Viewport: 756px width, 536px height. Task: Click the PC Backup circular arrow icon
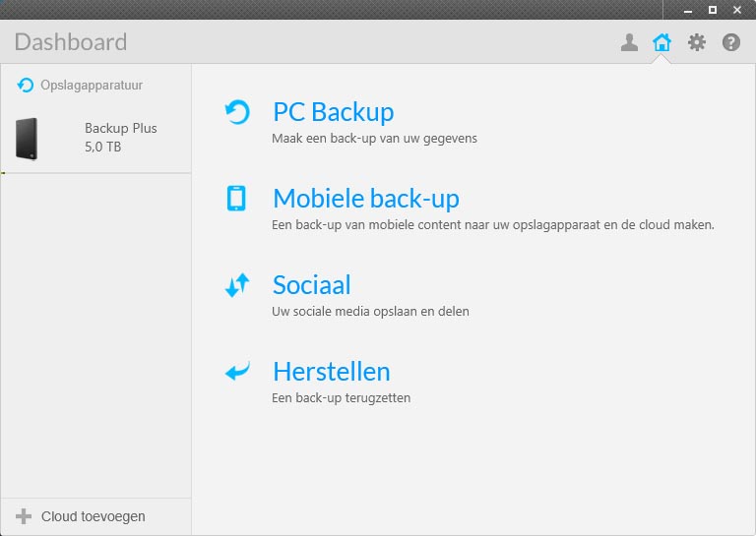[237, 112]
